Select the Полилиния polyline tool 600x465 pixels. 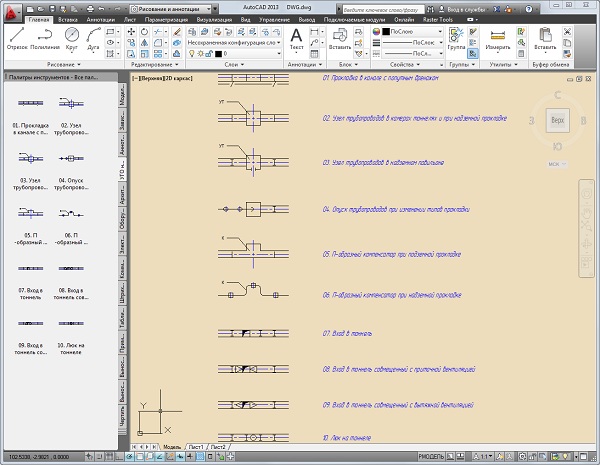pyautogui.click(x=43, y=38)
